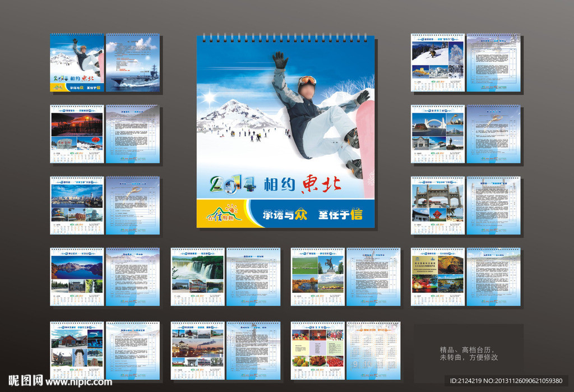Open the aircraft carrier page thumbnail
This screenshot has width=574, height=392.
(x=133, y=63)
